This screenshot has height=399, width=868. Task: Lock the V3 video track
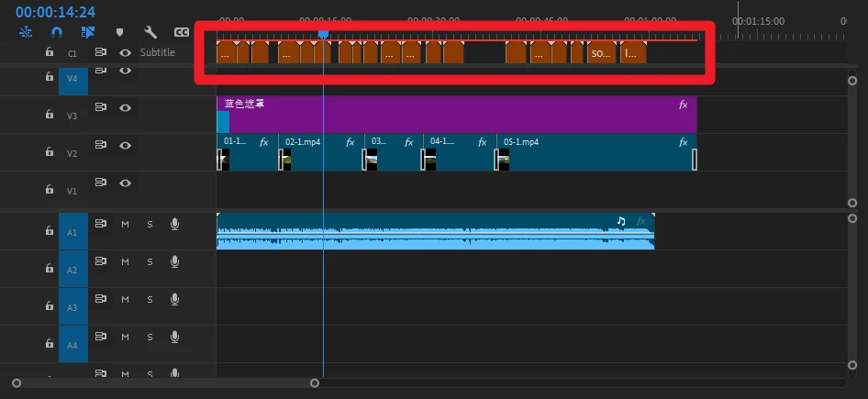coord(50,114)
